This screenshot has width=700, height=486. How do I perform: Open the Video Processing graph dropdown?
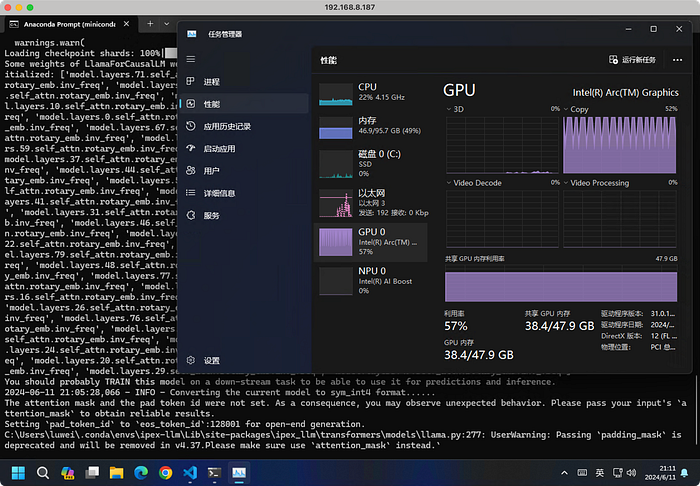click(596, 183)
